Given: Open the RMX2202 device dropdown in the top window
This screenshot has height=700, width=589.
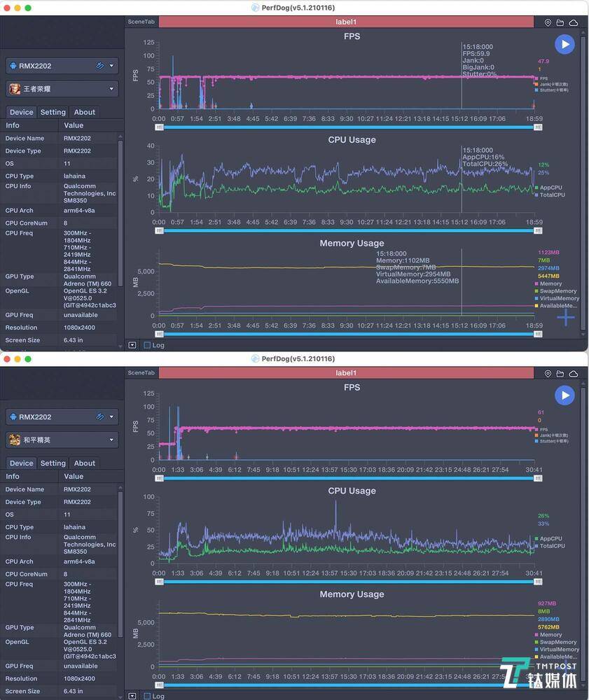Looking at the screenshot, I should point(62,66).
